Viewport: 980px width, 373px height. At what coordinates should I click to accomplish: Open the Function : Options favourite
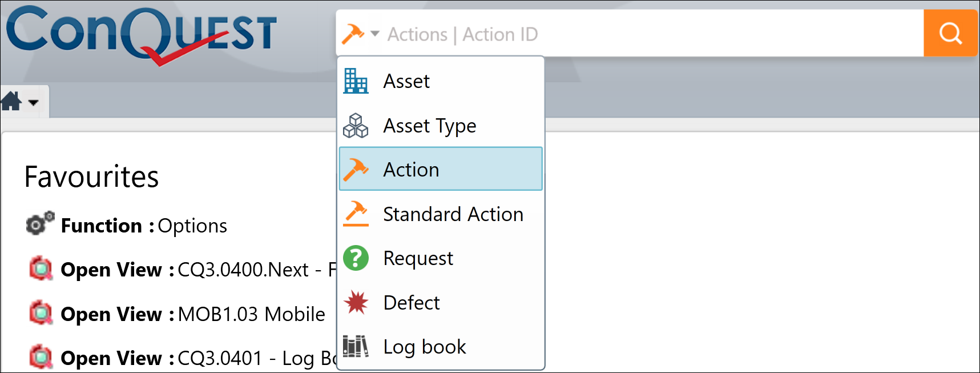point(144,226)
